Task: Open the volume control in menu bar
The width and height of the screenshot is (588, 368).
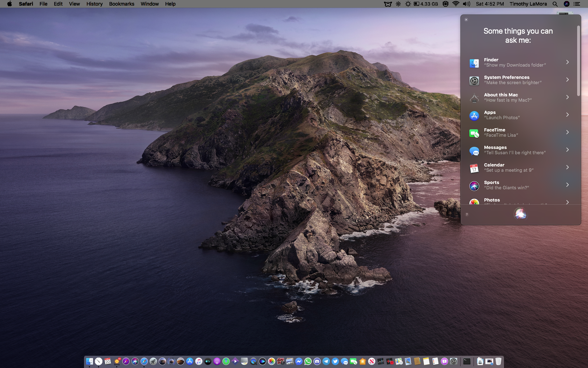Action: (466, 4)
